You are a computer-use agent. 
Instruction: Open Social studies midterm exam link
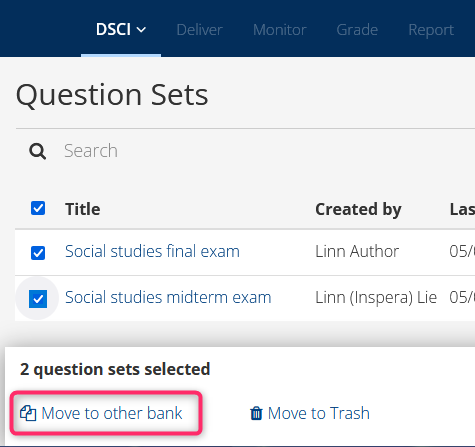pyautogui.click(x=168, y=297)
